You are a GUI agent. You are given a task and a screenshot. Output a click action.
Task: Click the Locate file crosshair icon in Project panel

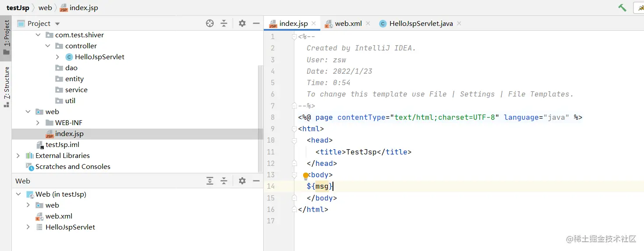tap(210, 23)
